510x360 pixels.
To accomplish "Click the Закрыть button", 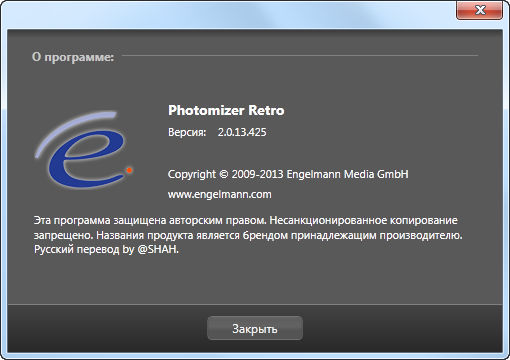I will coord(255,328).
